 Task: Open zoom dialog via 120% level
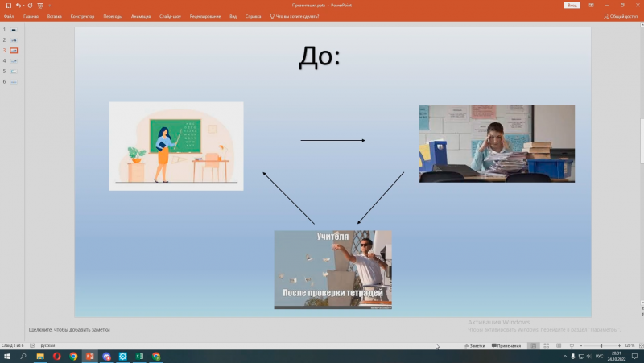[630, 346]
